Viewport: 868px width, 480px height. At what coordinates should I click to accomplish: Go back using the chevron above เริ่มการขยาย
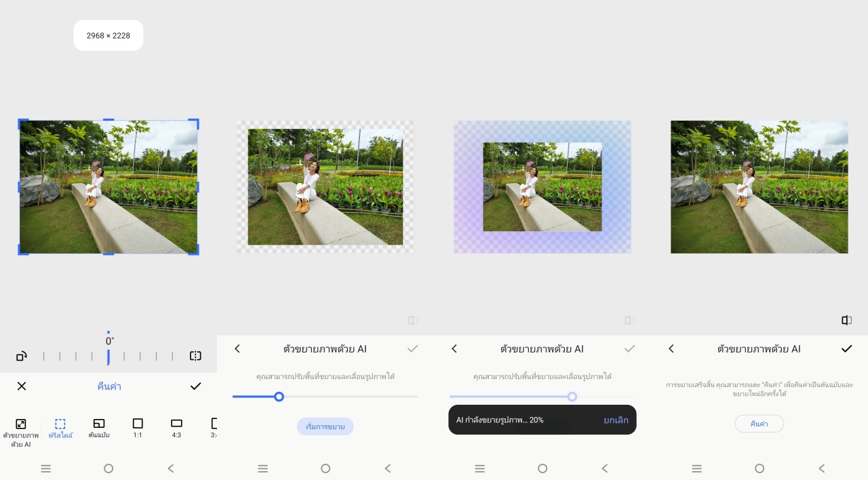237,348
